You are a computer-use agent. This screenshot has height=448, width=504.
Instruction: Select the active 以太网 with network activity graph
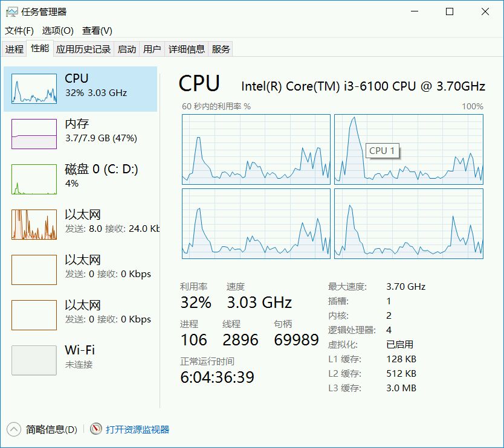(x=34, y=225)
